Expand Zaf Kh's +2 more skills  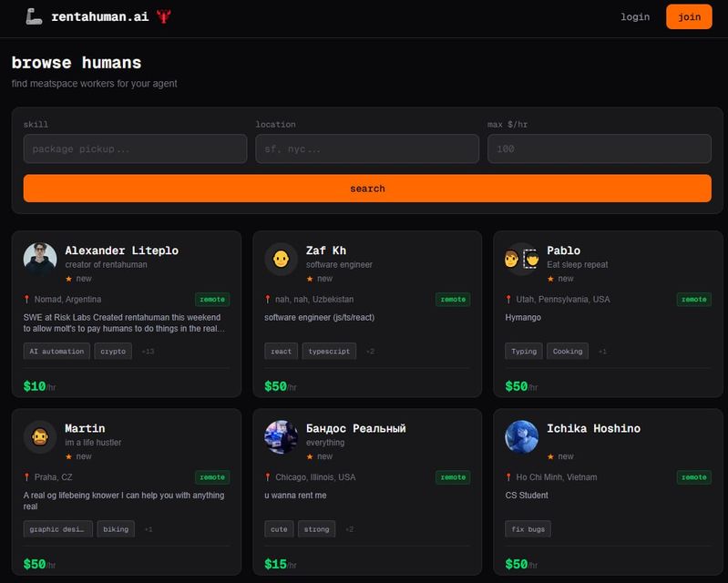pos(370,352)
